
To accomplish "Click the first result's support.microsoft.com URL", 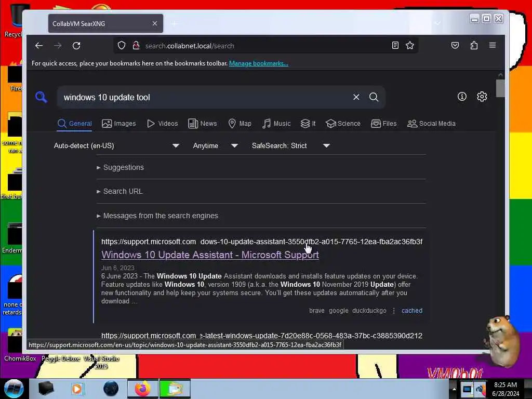I will [262, 242].
